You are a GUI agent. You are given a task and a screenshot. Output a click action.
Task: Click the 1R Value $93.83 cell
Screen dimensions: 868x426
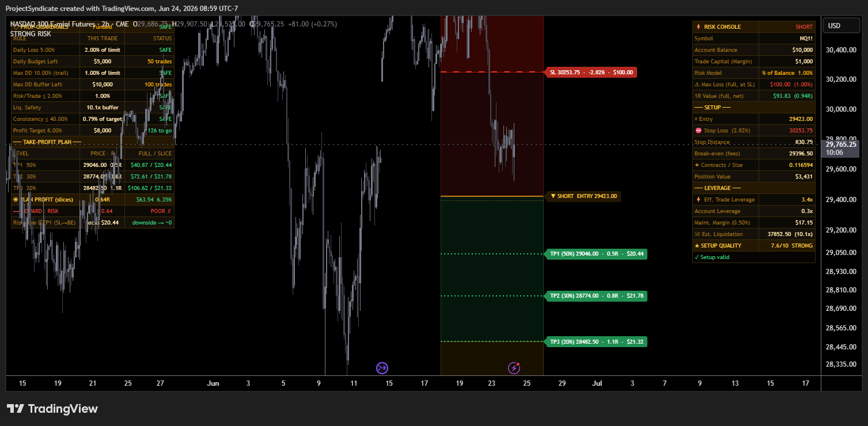coord(787,96)
